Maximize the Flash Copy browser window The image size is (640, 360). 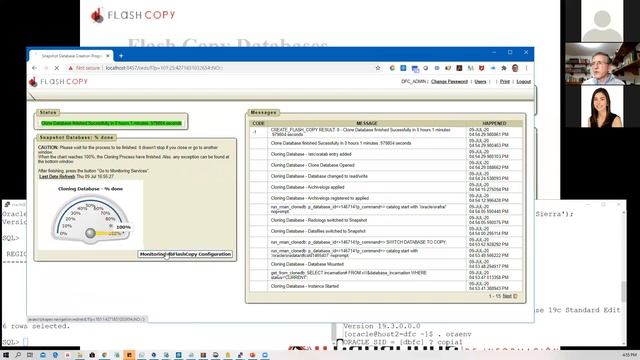(510, 52)
